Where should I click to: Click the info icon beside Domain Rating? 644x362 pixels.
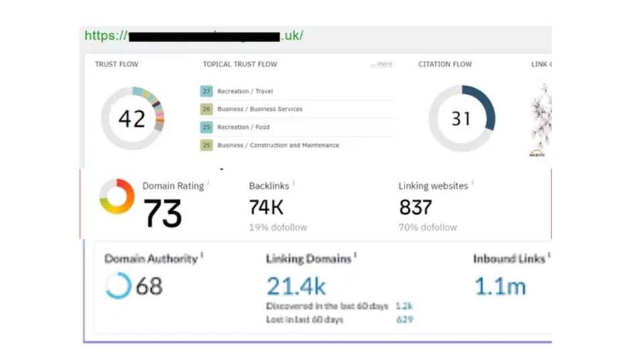[209, 182]
